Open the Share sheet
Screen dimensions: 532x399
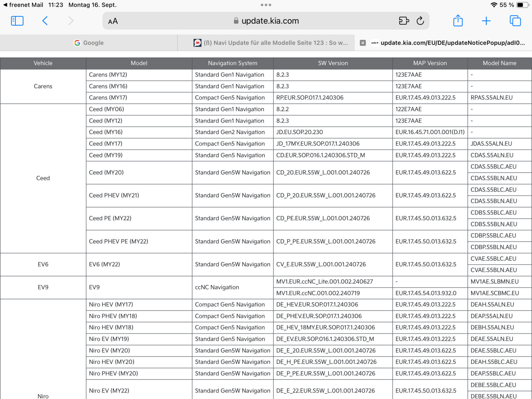458,21
